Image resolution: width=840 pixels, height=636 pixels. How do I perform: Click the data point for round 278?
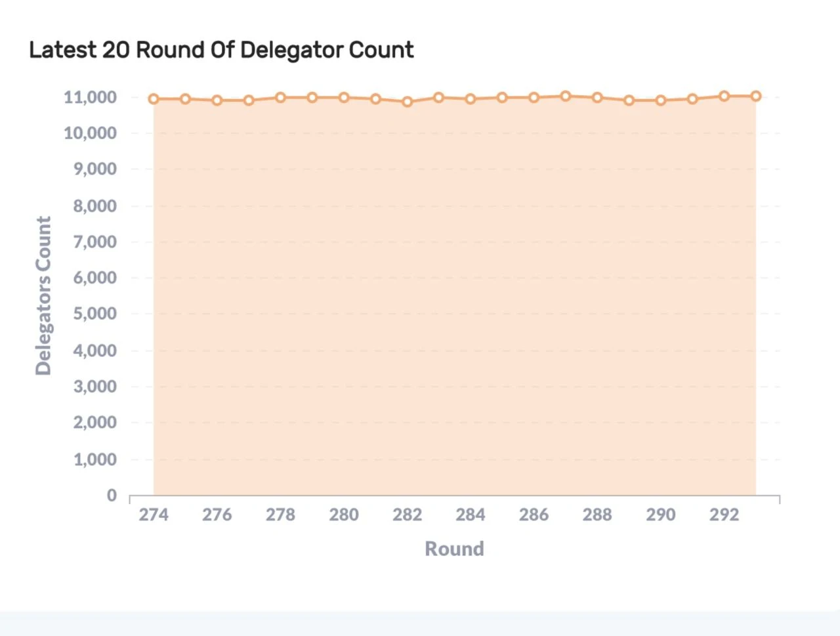click(x=280, y=98)
